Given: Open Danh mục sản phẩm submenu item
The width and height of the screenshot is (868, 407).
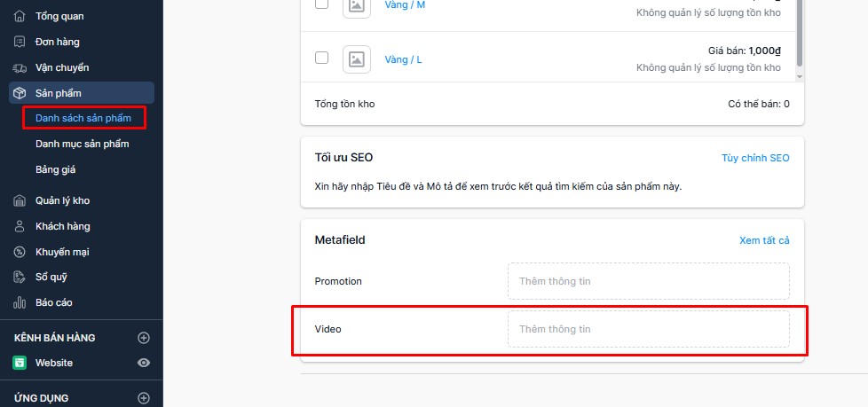Looking at the screenshot, I should pos(82,144).
